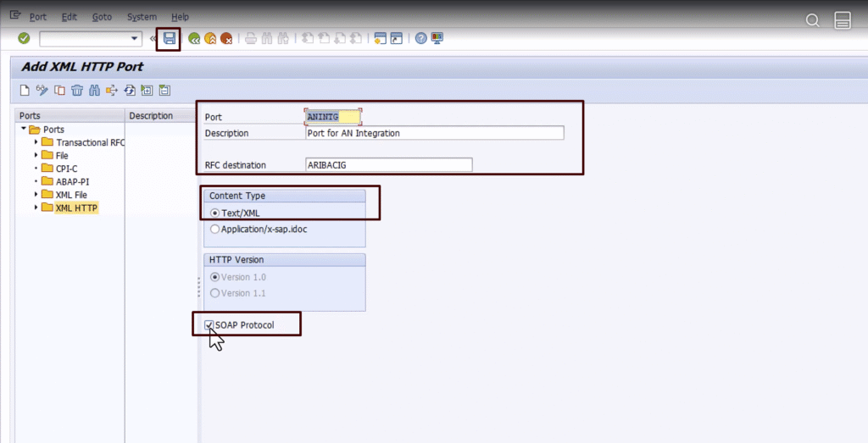Image resolution: width=868 pixels, height=443 pixels.
Task: Click the Copy icon in application toolbar
Action: click(59, 90)
